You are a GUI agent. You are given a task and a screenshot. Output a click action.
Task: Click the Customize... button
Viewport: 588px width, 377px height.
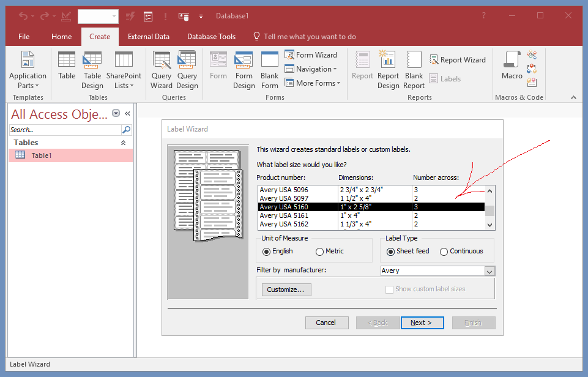[x=286, y=289]
